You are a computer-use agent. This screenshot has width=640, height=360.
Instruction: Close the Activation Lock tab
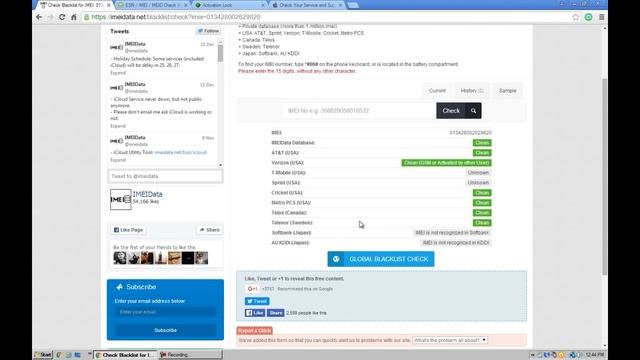(263, 5)
